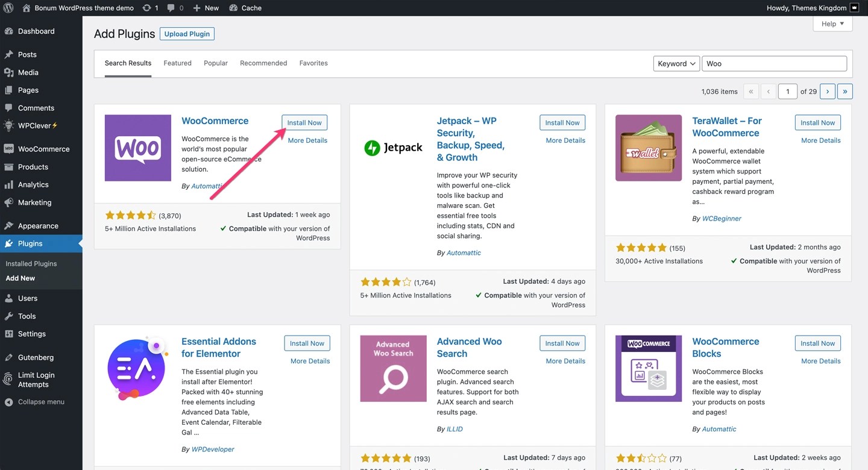This screenshot has height=470, width=868.
Task: Switch to the Popular tab
Action: pos(216,63)
